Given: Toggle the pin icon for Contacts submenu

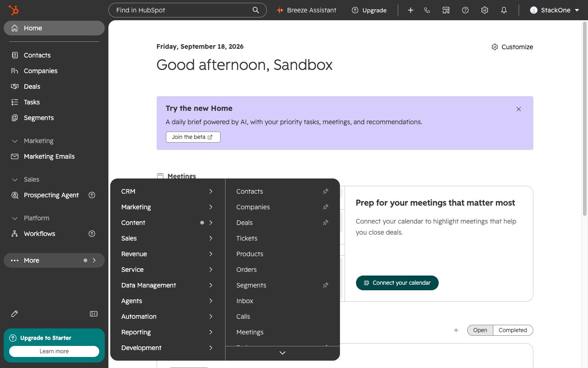Looking at the screenshot, I should 325,191.
